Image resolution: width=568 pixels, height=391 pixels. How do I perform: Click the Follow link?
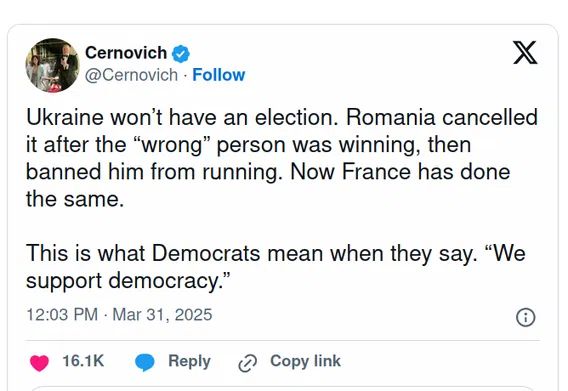point(219,75)
